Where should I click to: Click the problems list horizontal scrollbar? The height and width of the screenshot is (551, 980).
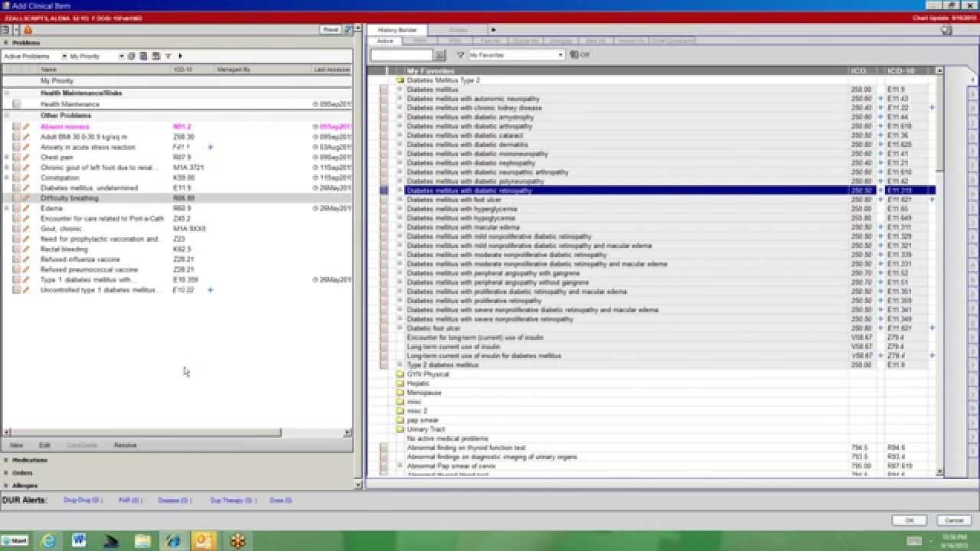pyautogui.click(x=148, y=432)
